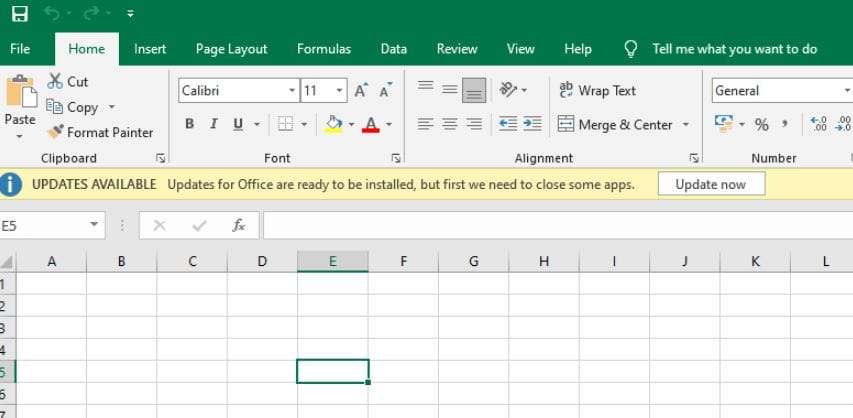This screenshot has width=853, height=418.
Task: Click the Percent Style icon
Action: click(761, 124)
